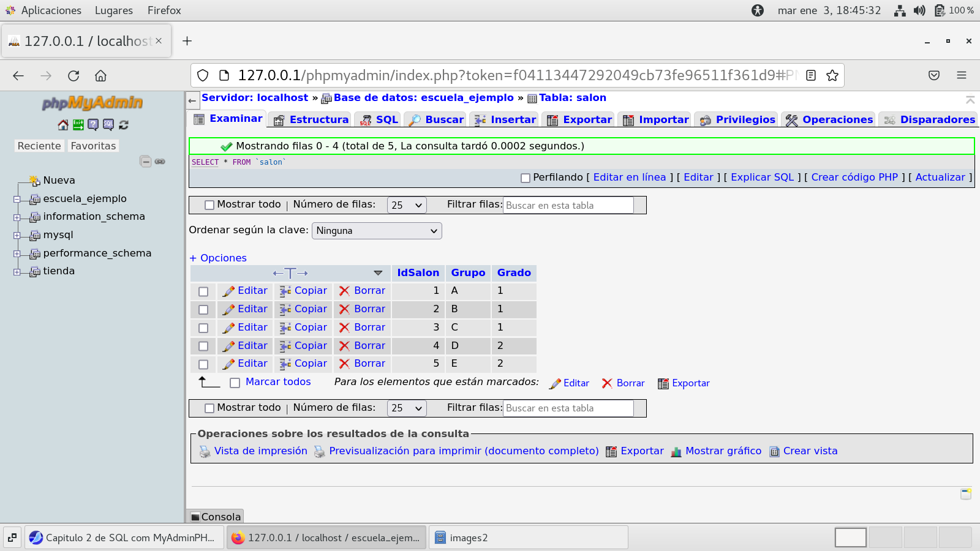The image size is (980, 551).
Task: Click the log out icon in sidebar
Action: point(78,125)
